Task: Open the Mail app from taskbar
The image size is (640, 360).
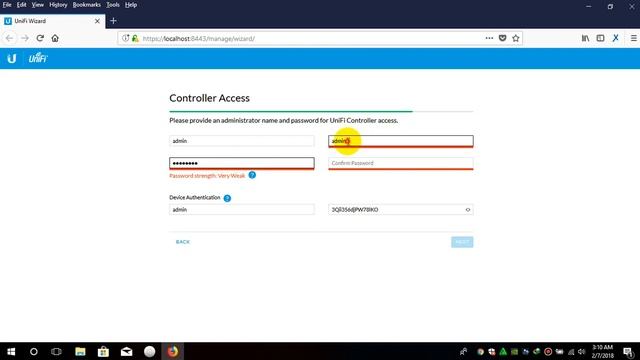Action: click(x=127, y=351)
